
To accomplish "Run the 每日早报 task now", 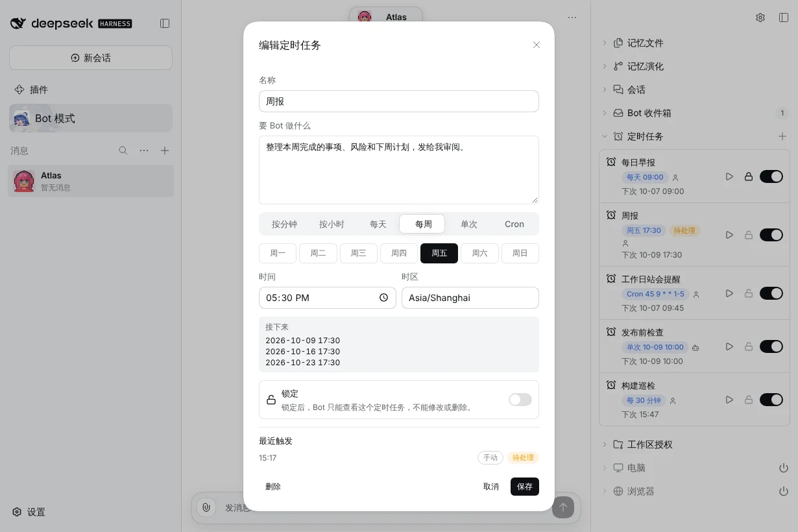I will [729, 176].
